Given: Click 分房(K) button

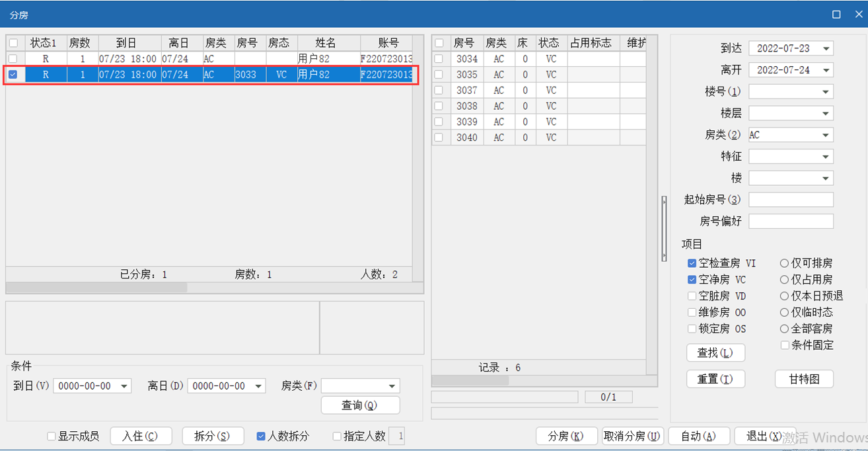Looking at the screenshot, I should (x=566, y=436).
